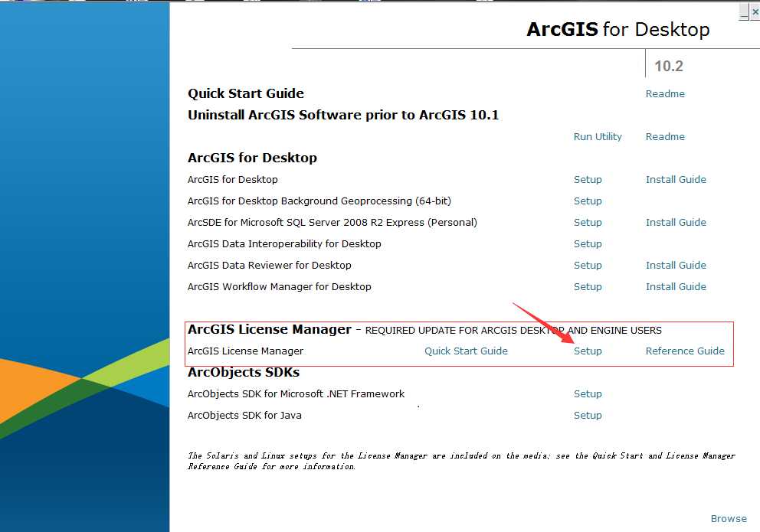Click the Browse link
This screenshot has height=532, width=760.
(x=729, y=519)
